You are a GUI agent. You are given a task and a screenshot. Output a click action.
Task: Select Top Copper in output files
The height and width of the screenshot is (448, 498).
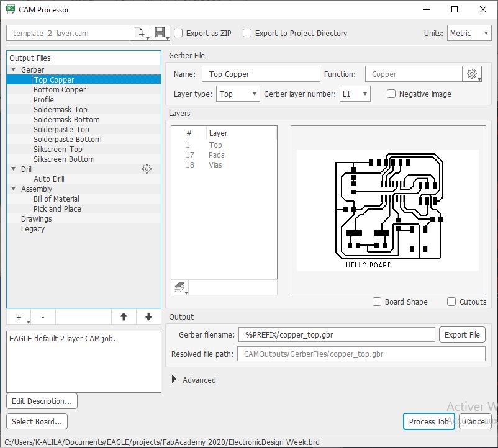click(x=84, y=79)
